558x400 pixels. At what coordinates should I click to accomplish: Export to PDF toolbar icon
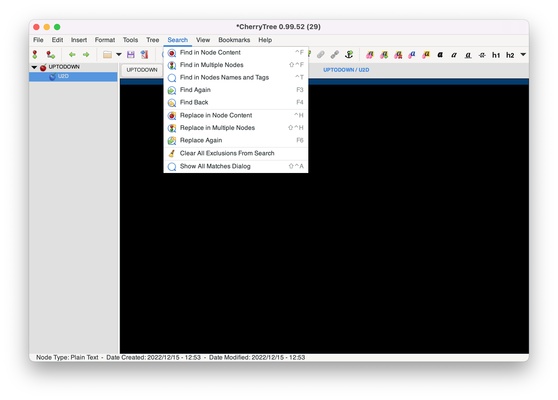144,55
